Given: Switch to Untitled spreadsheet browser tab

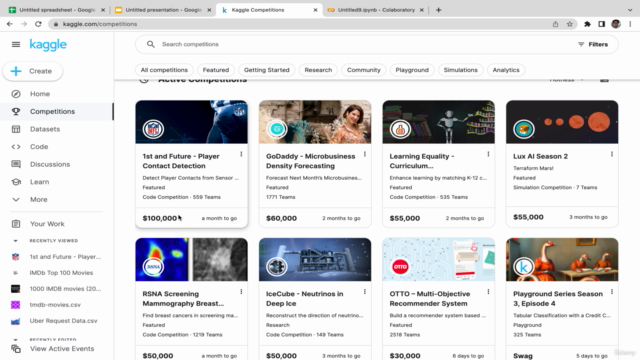Looking at the screenshot, I should (56, 10).
